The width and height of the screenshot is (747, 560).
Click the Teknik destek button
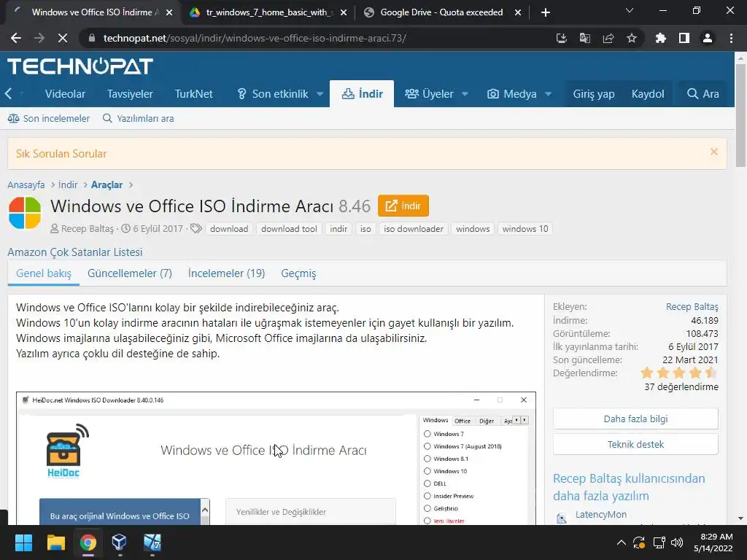(635, 444)
